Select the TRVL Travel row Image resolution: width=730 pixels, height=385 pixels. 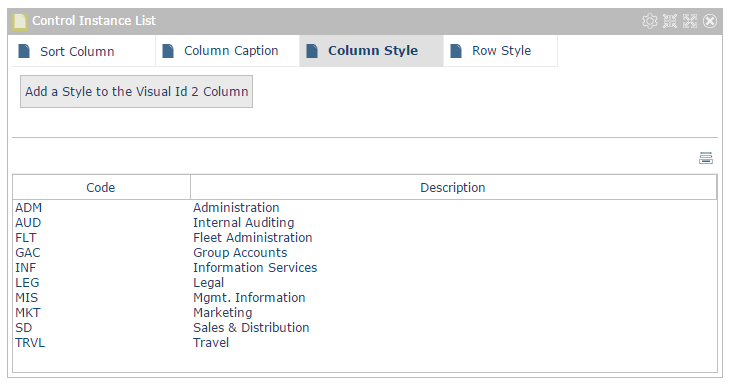click(x=365, y=343)
